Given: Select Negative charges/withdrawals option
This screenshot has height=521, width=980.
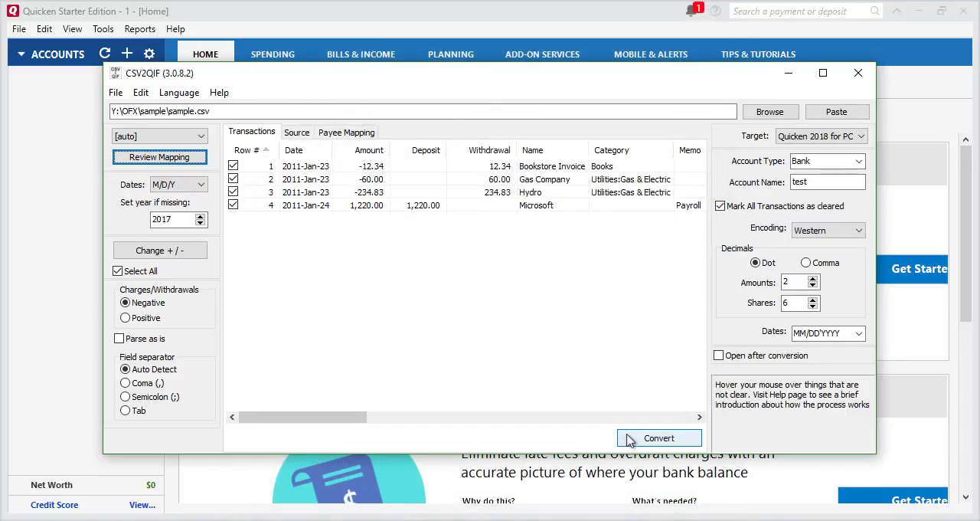Looking at the screenshot, I should tap(126, 302).
